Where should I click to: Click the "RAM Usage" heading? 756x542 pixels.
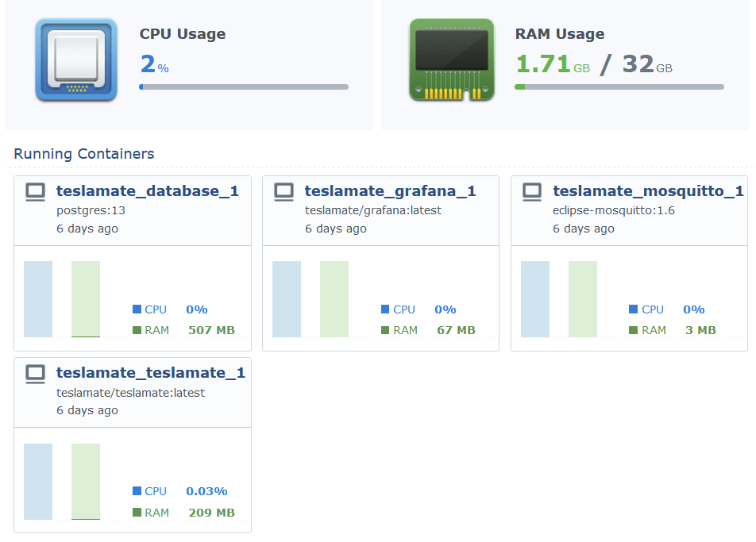click(559, 34)
